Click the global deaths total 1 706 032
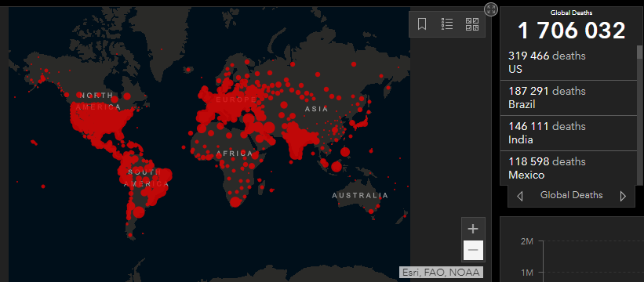Screen dimensions: 644x282 coord(571,31)
